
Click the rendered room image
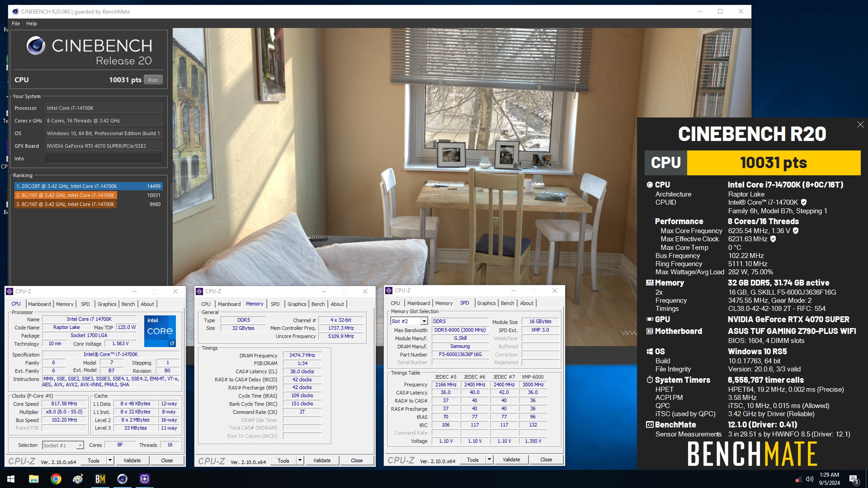405,156
